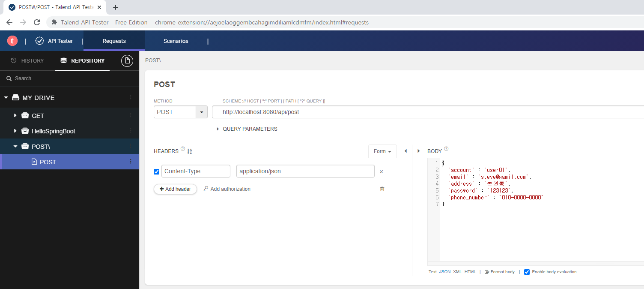
Task: Open POST\ project options dots
Action: (x=131, y=146)
